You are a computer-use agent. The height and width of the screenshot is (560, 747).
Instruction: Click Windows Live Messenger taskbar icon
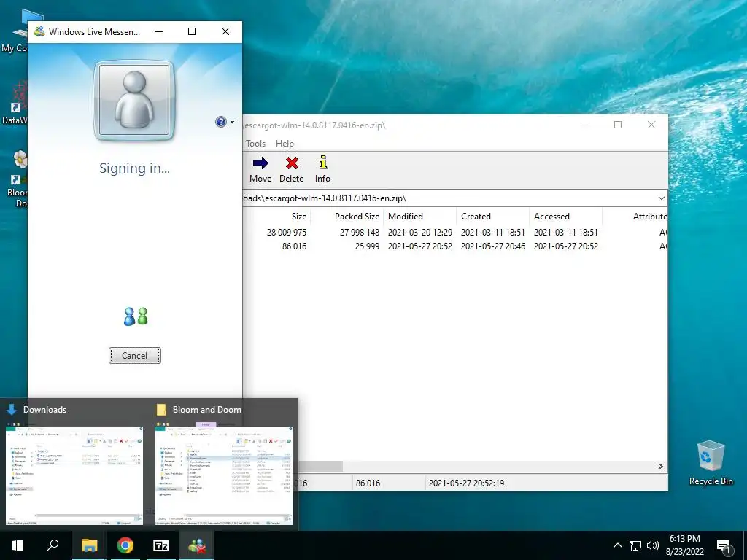point(197,545)
